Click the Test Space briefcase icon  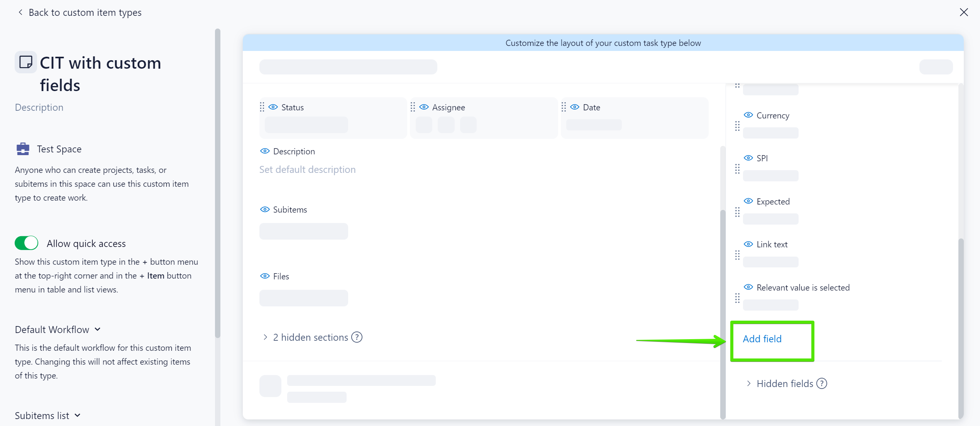[x=23, y=149]
